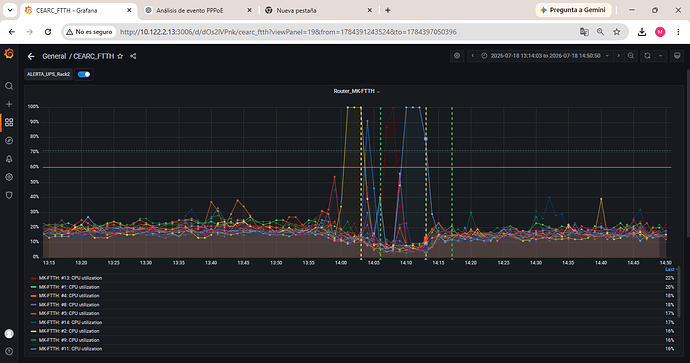
Task: Open refresh interval dropdown arrow
Action: (661, 56)
